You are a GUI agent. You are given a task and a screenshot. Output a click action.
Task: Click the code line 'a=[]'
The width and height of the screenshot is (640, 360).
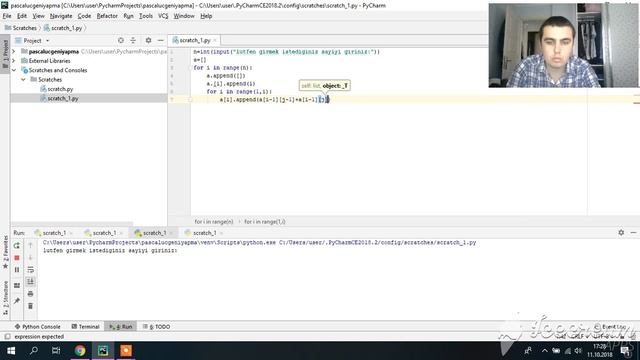pyautogui.click(x=200, y=60)
